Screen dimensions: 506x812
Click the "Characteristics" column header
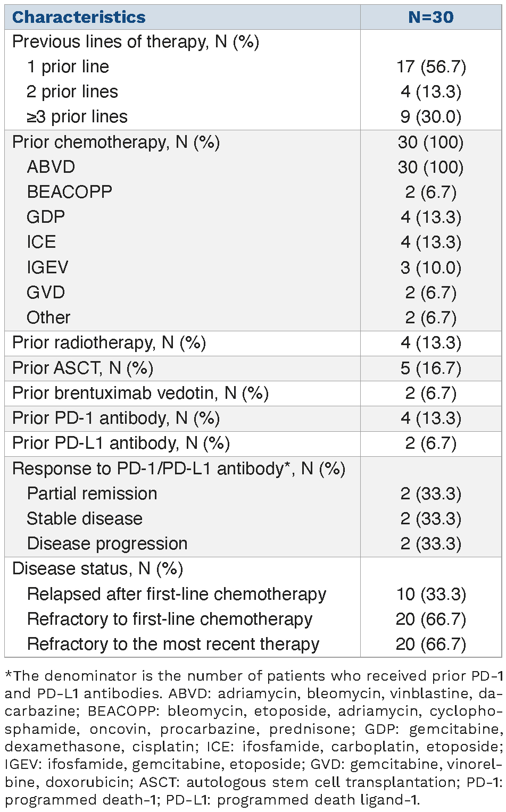(79, 17)
